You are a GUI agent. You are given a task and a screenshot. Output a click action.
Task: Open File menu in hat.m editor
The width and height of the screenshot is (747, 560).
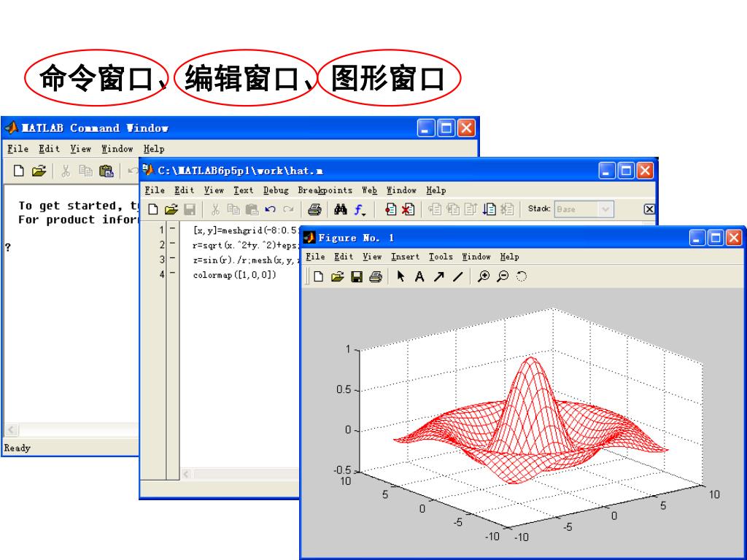pos(155,190)
